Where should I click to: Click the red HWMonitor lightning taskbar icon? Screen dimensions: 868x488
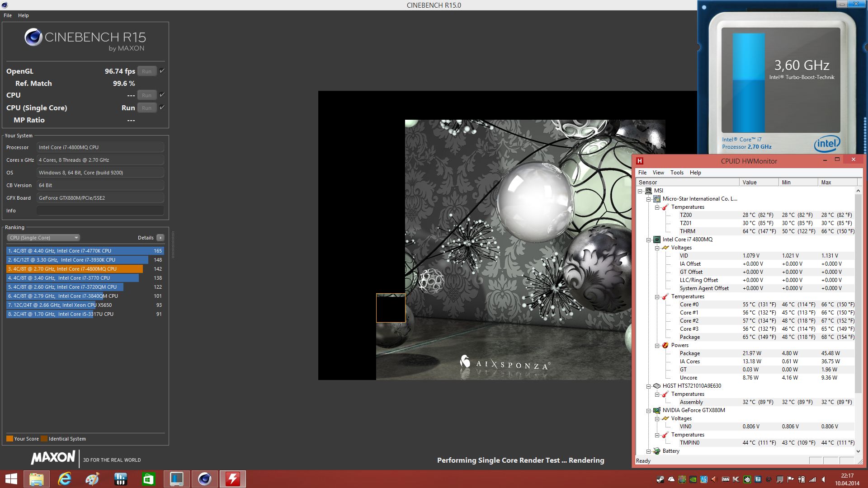(x=232, y=479)
